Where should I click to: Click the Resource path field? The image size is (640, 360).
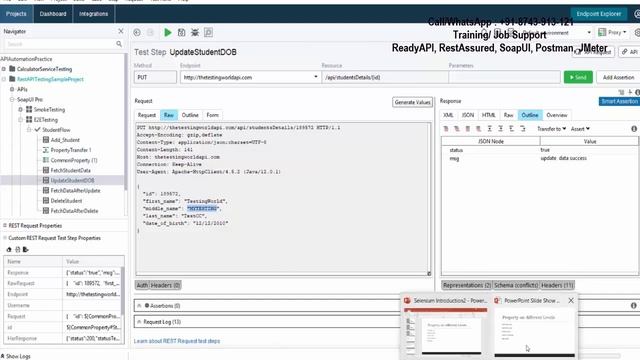384,77
